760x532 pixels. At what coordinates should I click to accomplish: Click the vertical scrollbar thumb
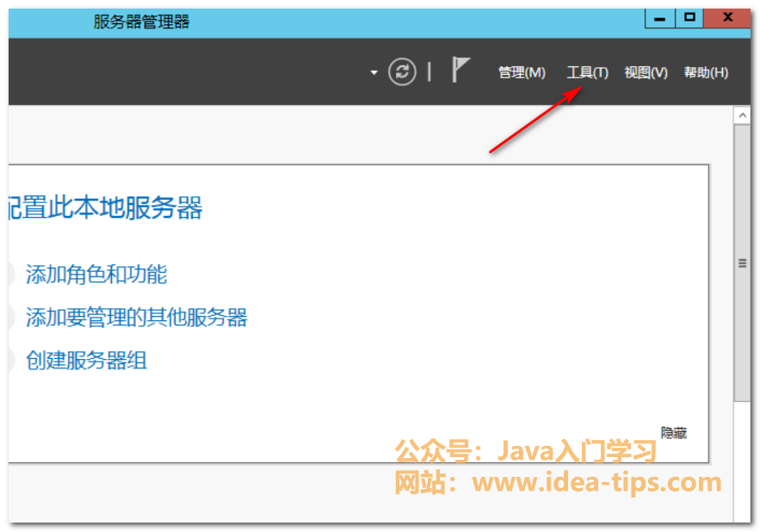[x=742, y=263]
